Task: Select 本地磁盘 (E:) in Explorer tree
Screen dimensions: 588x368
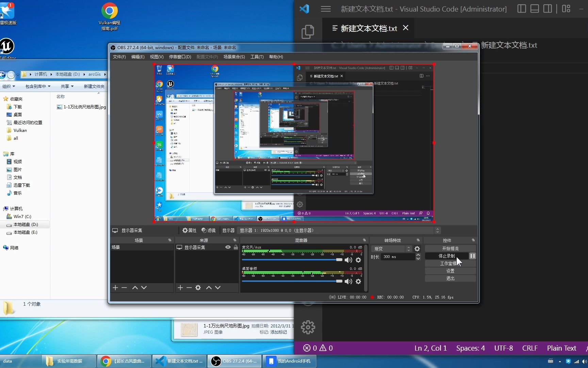Action: click(22, 232)
